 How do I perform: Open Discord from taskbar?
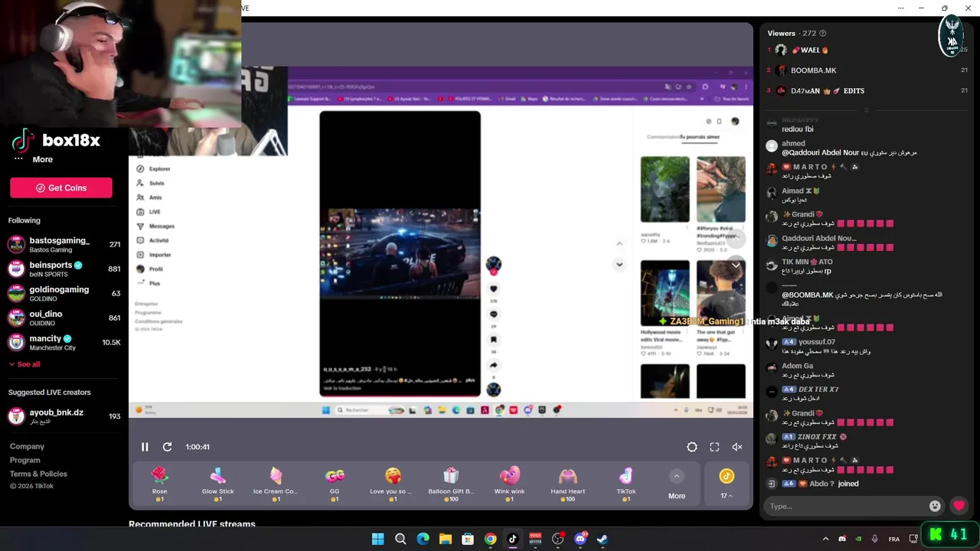pos(580,539)
